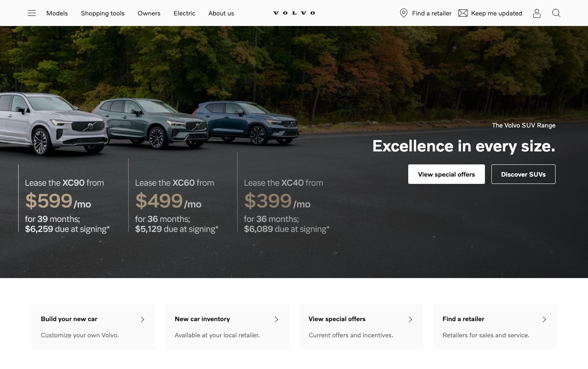Click the XC40 lease offer $399 text
The width and height of the screenshot is (588, 369).
(268, 201)
